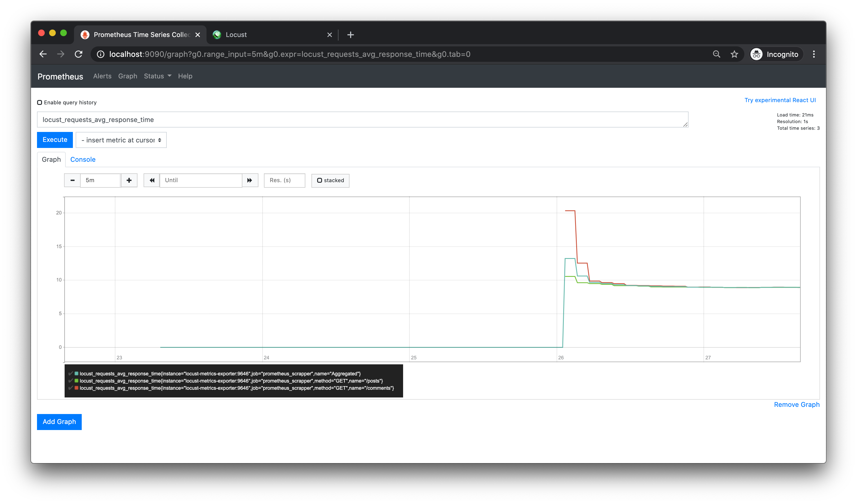The height and width of the screenshot is (504, 857).
Task: Increase time range with plus stepper
Action: pyautogui.click(x=129, y=180)
